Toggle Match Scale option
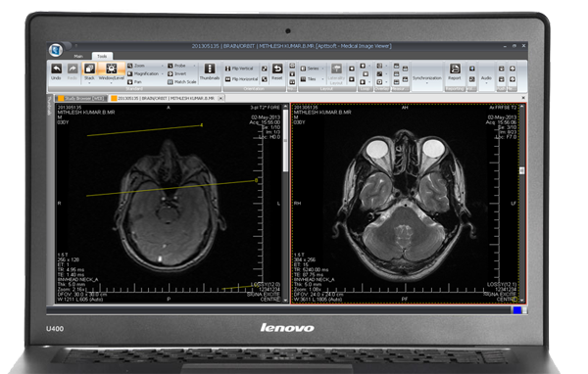588x374 pixels. (x=182, y=81)
